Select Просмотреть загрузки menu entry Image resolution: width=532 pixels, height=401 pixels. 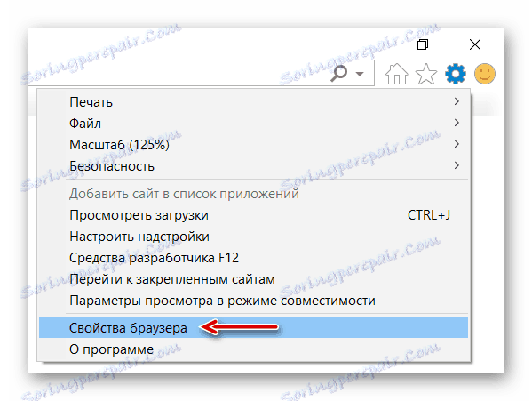pyautogui.click(x=253, y=215)
